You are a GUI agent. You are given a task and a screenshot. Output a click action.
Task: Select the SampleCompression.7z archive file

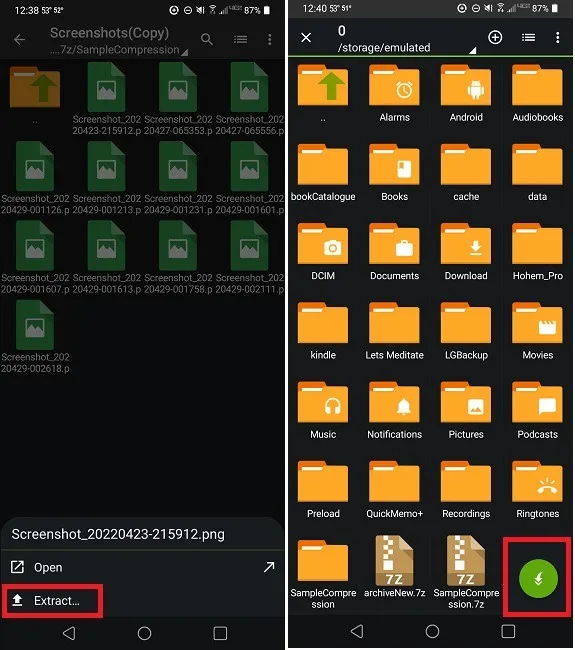tap(466, 572)
